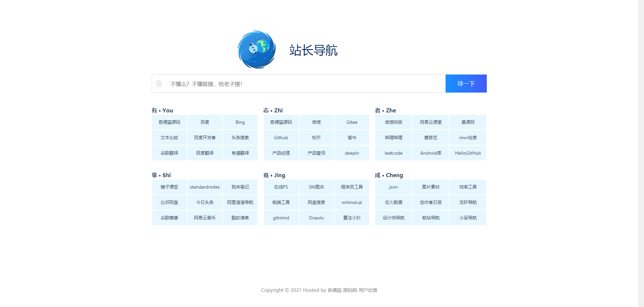The width and height of the screenshot is (644, 307).
Task: Open the 有道翻译 link
Action: tap(240, 153)
